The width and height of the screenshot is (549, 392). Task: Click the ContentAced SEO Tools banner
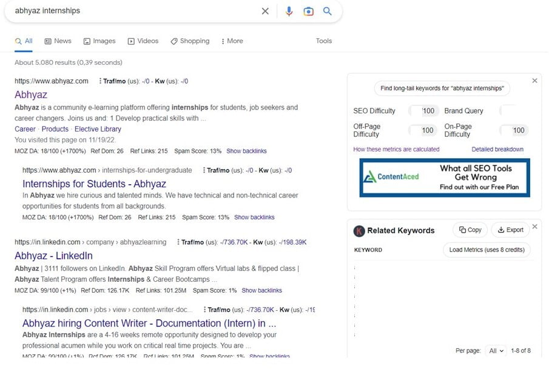pyautogui.click(x=445, y=178)
